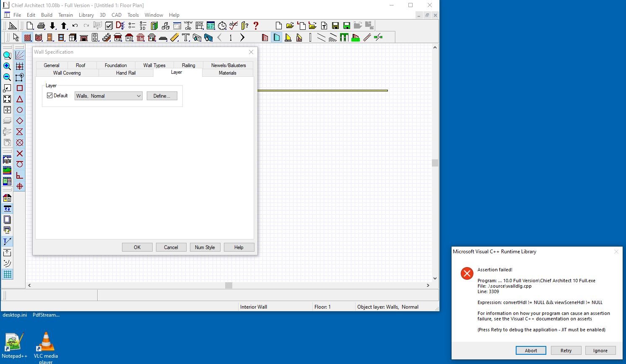Viewport: 626px width, 364px height.
Task: Uncheck the Default layer checkbox
Action: pyautogui.click(x=50, y=96)
